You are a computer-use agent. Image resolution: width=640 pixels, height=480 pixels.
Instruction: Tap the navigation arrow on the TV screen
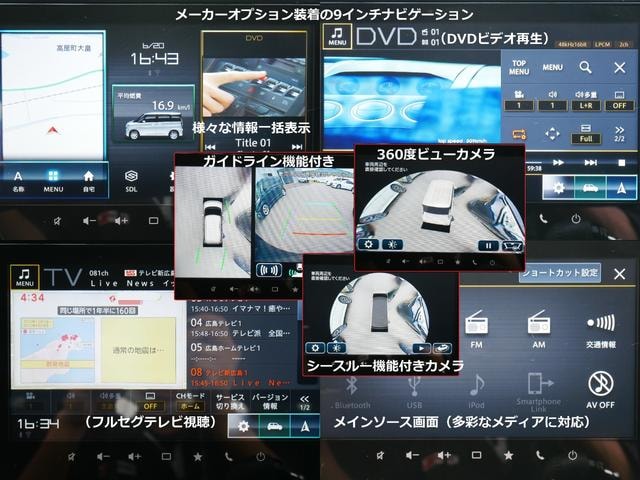(x=305, y=426)
